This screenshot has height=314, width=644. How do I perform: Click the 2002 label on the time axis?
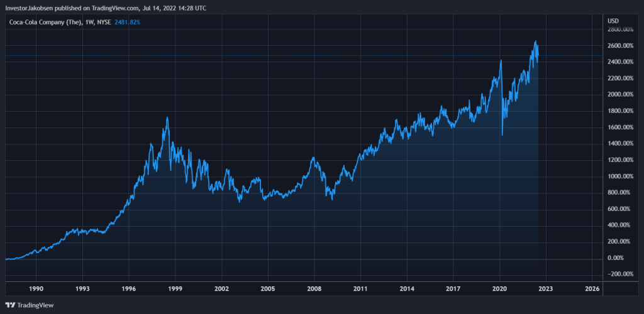tap(221, 289)
